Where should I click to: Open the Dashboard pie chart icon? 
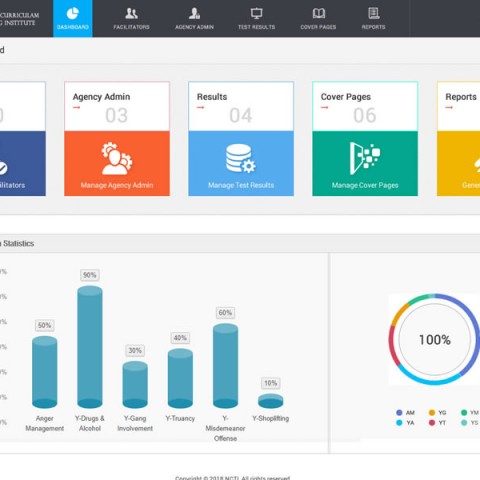(72, 14)
